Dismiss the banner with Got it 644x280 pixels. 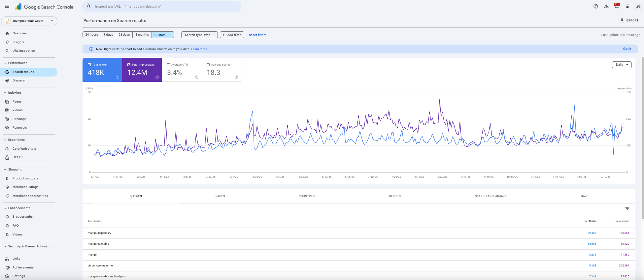[x=627, y=49]
